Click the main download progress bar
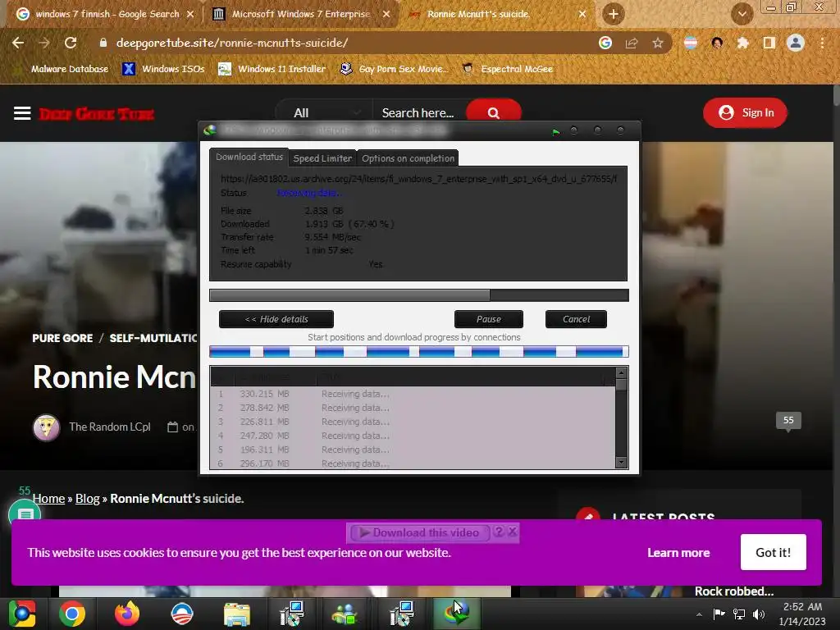The image size is (840, 630). pyautogui.click(x=419, y=295)
